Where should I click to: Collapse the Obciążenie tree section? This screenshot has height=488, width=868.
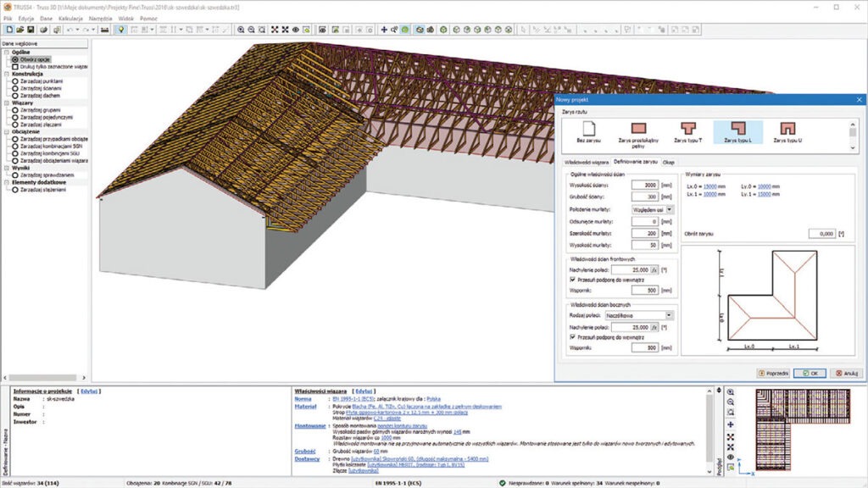pos(7,131)
